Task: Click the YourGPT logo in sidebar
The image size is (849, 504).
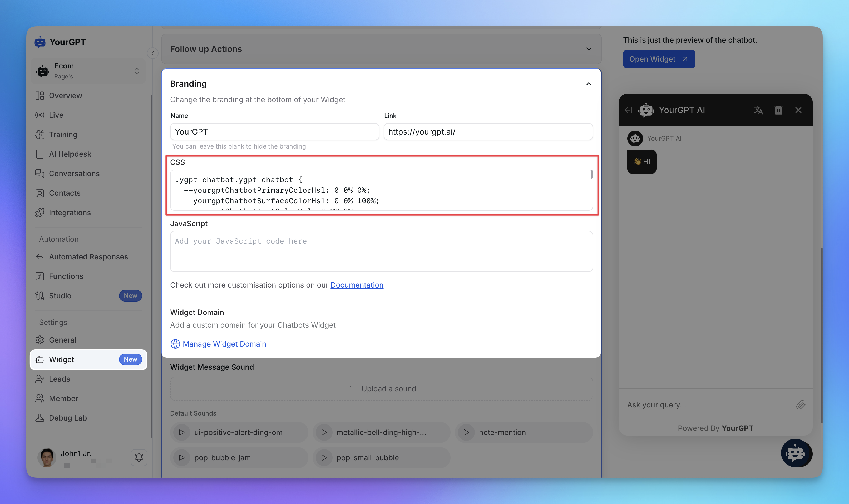Action: coord(60,42)
